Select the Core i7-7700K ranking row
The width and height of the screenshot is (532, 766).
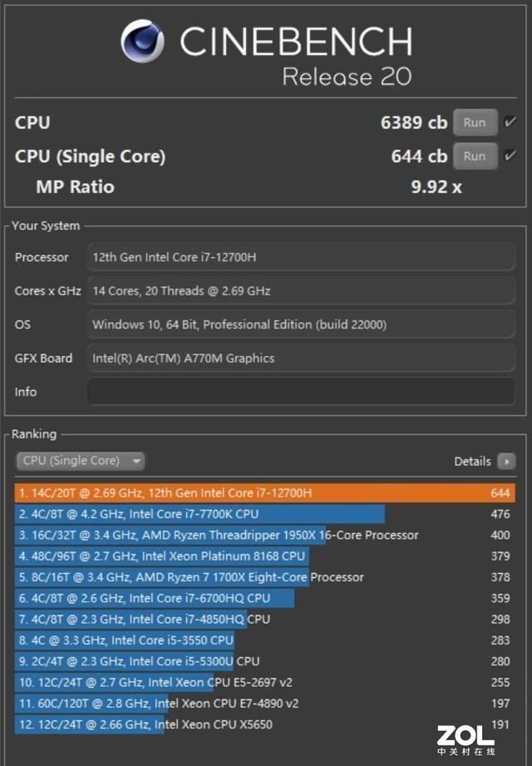[264, 514]
